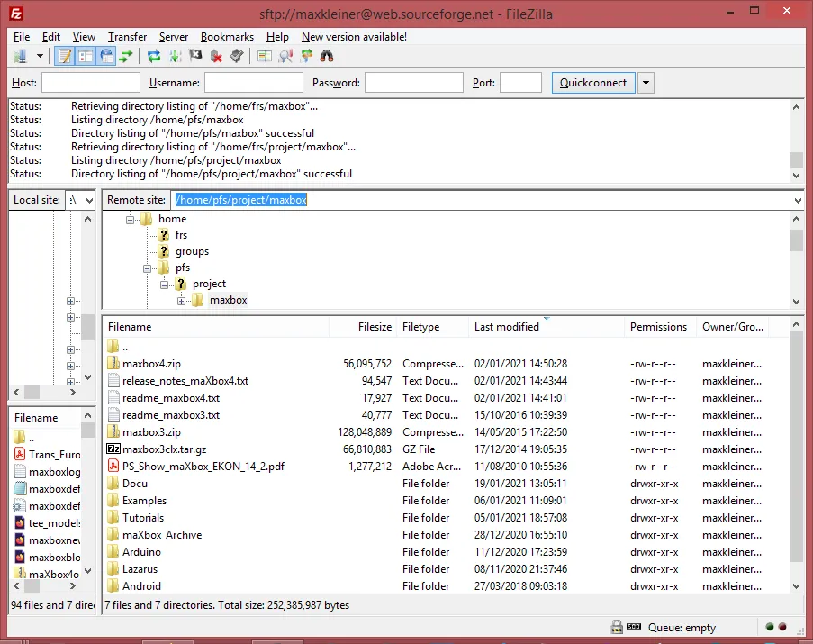Open the Site Manager dropdown arrow
This screenshot has height=644, width=813.
[x=38, y=56]
